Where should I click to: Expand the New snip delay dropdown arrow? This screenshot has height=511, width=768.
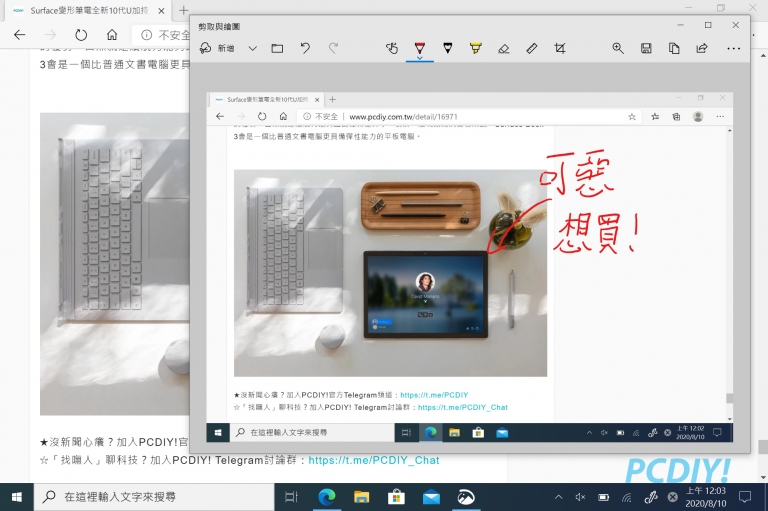(x=252, y=49)
